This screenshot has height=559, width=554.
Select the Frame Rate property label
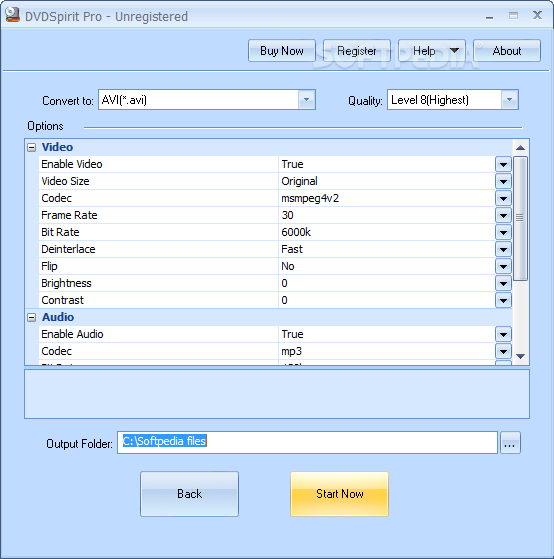tap(69, 215)
